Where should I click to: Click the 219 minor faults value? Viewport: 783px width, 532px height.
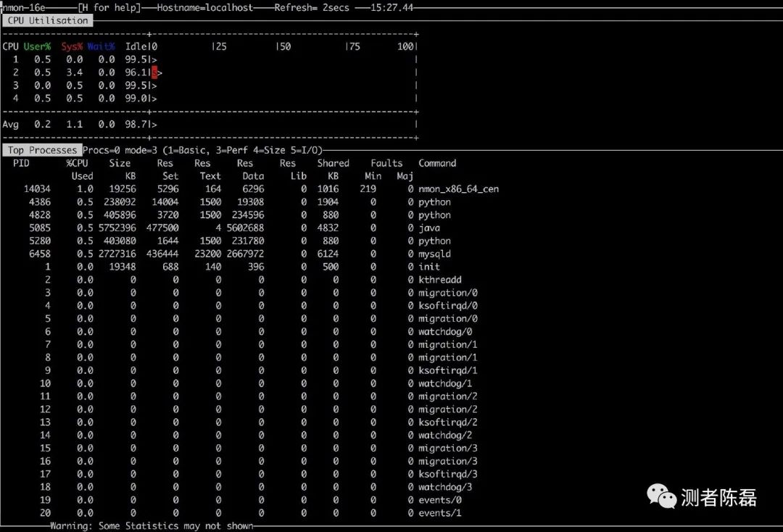tap(368, 189)
